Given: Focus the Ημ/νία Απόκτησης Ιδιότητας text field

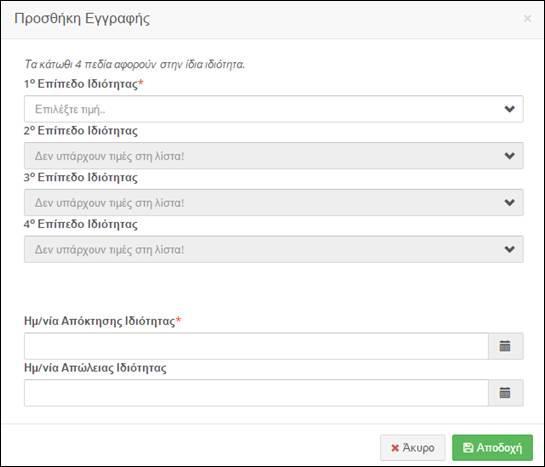Looking at the screenshot, I should [x=257, y=346].
